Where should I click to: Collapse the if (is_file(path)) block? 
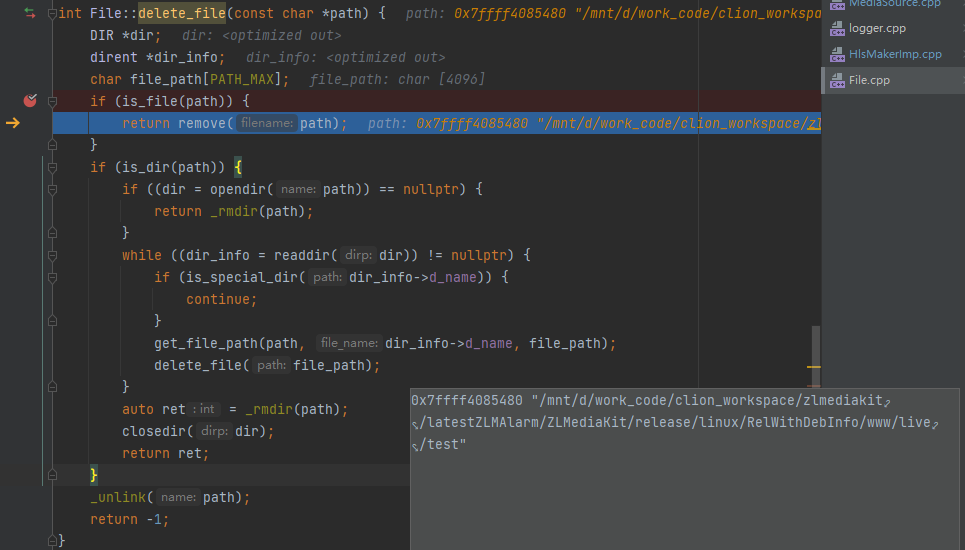point(52,102)
